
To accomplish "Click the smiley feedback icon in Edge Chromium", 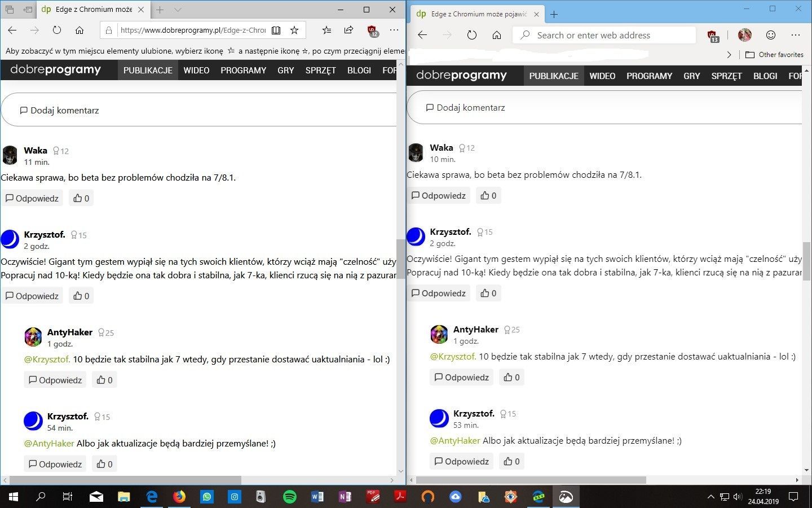I will pos(771,35).
